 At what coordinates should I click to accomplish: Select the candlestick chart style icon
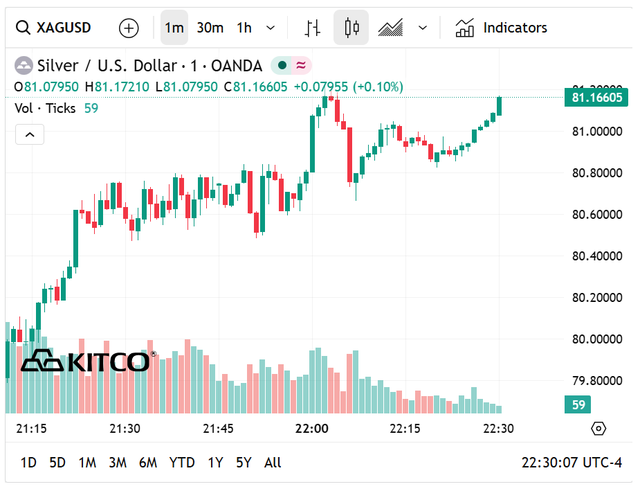tap(351, 28)
